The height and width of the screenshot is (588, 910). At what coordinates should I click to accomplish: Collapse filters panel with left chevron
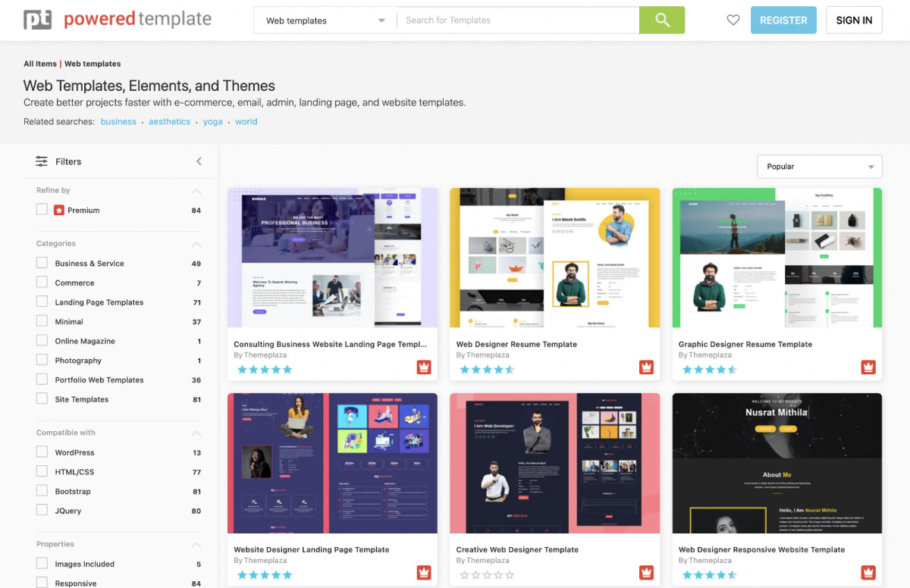pos(199,161)
